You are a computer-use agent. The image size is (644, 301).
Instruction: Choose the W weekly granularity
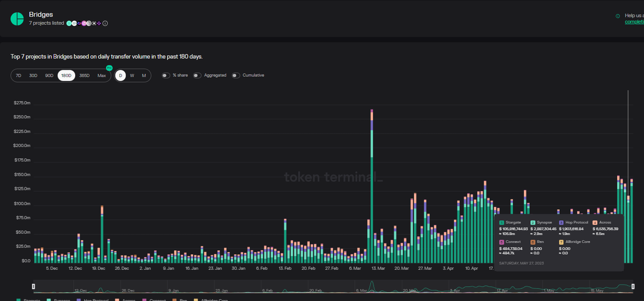click(x=132, y=76)
